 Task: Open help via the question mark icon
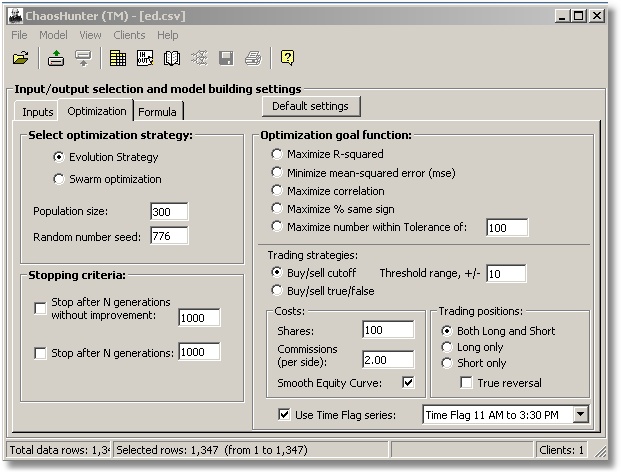287,58
